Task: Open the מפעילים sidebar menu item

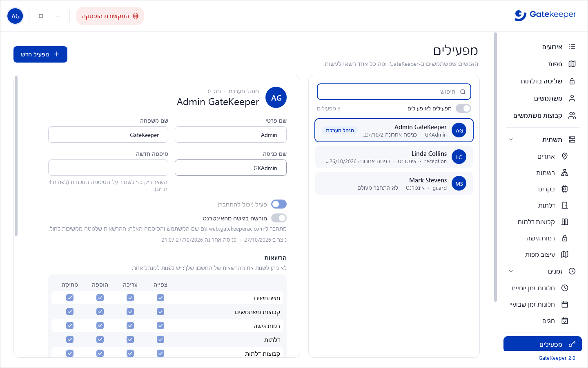Action: tap(543, 344)
